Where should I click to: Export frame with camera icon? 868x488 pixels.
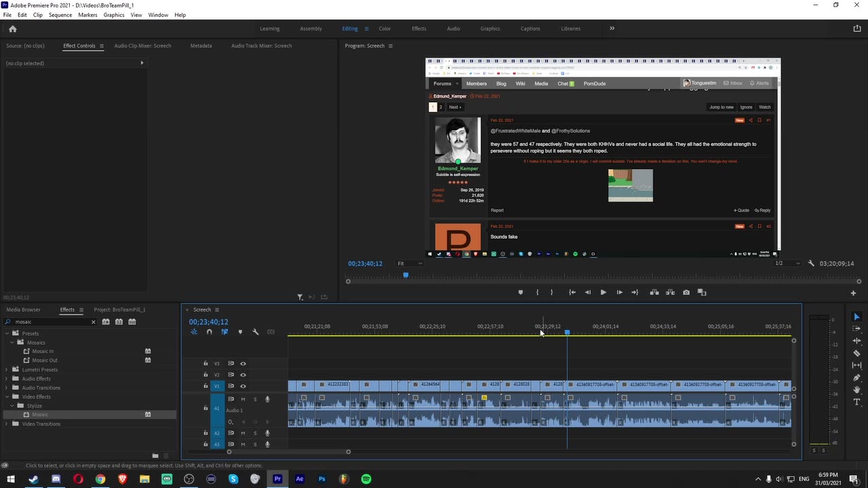pyautogui.click(x=686, y=292)
